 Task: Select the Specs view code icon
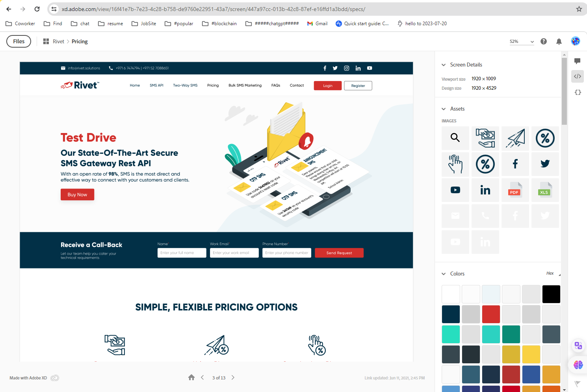tap(577, 76)
